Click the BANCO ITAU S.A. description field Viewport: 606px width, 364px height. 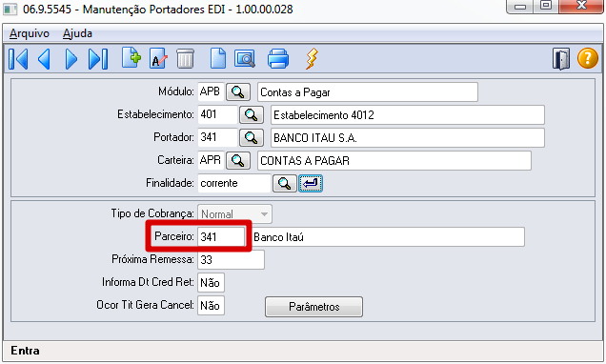tap(408, 137)
